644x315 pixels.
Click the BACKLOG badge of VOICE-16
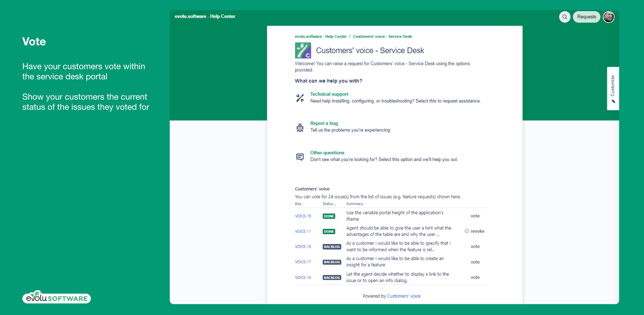point(332,278)
